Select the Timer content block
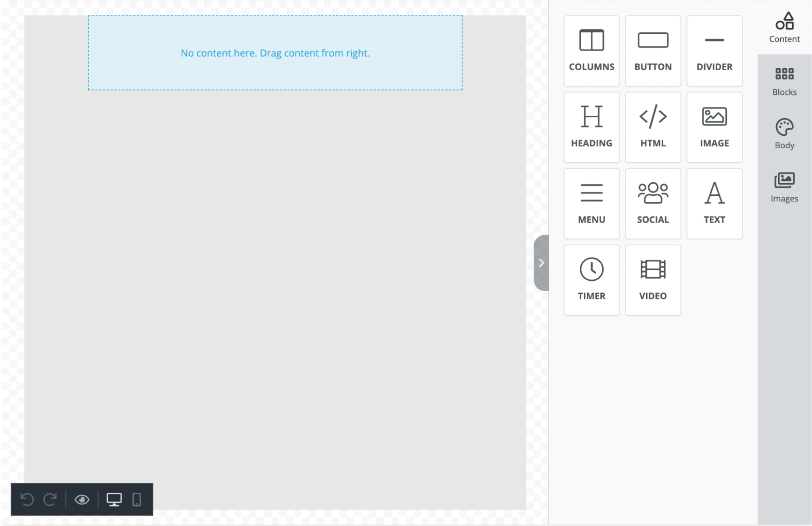Image resolution: width=812 pixels, height=526 pixels. tap(591, 279)
